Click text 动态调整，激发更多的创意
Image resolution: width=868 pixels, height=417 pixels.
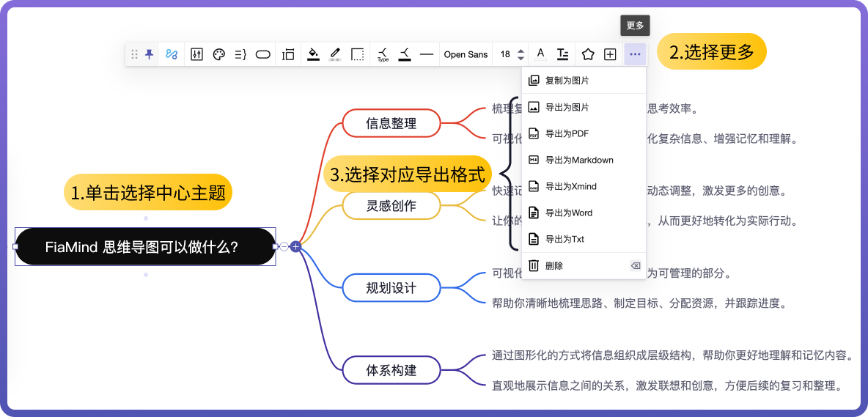pos(716,191)
